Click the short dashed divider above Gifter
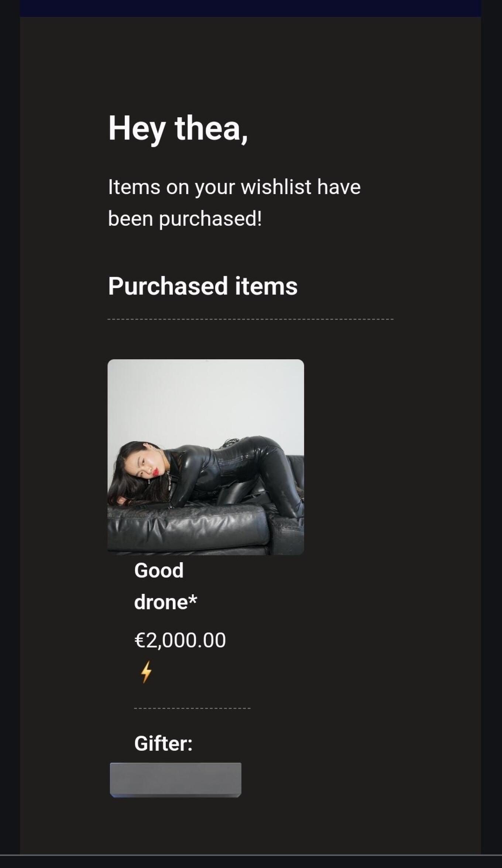The width and height of the screenshot is (502, 868). (192, 708)
